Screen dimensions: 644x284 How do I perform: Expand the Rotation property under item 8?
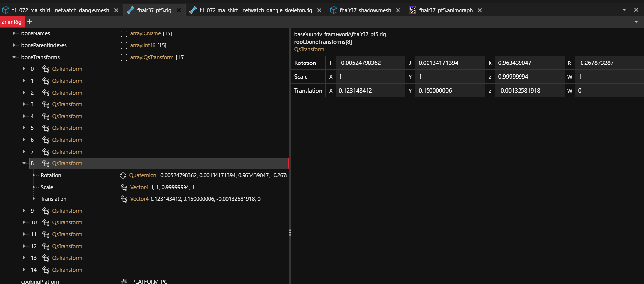click(34, 175)
